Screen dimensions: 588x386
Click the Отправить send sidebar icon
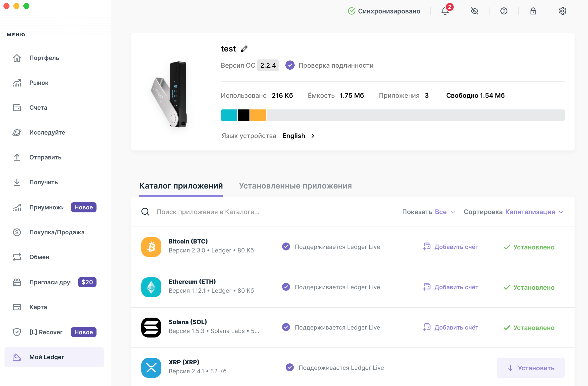coord(16,157)
